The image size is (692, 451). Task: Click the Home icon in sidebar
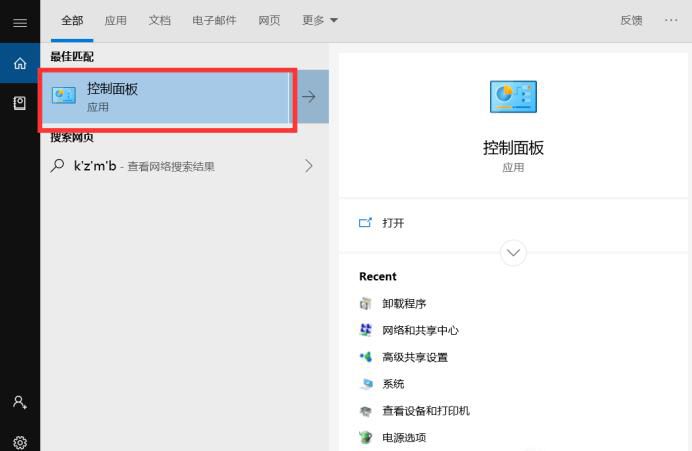click(20, 63)
